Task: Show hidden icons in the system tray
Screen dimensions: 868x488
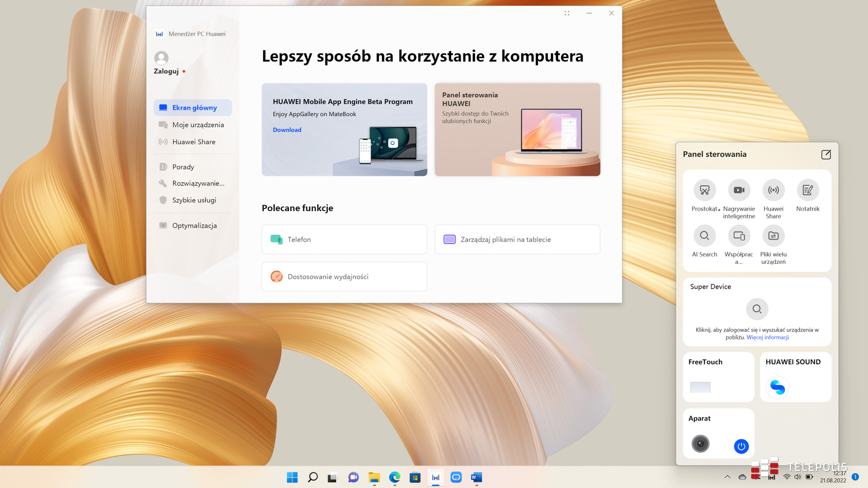Action: click(x=727, y=477)
